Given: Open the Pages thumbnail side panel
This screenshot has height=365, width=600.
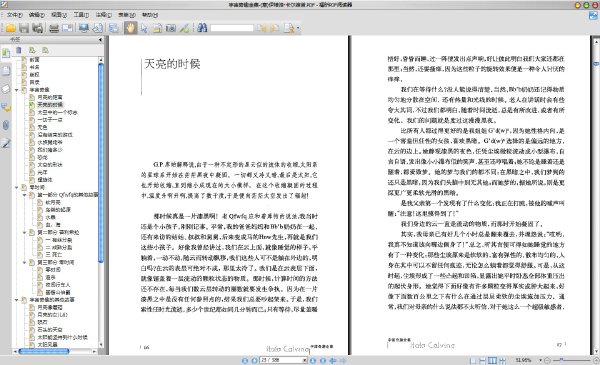Looking at the screenshot, I should pyautogui.click(x=6, y=71).
